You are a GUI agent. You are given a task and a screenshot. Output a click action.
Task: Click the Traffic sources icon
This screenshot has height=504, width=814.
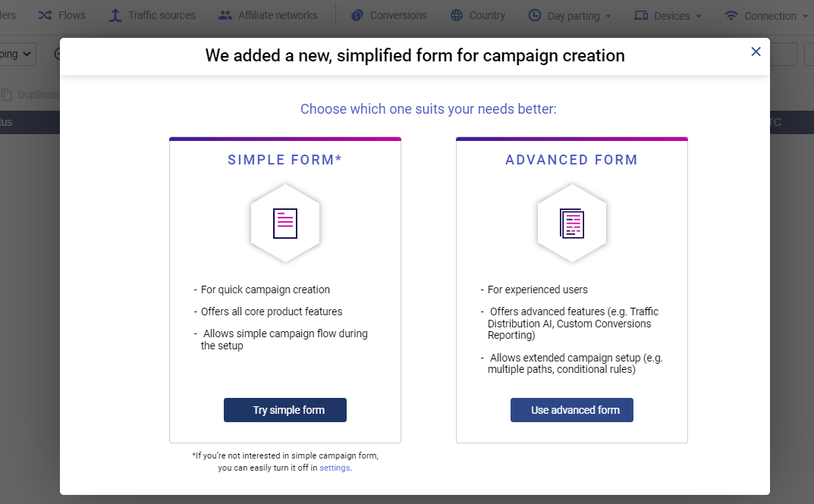115,15
